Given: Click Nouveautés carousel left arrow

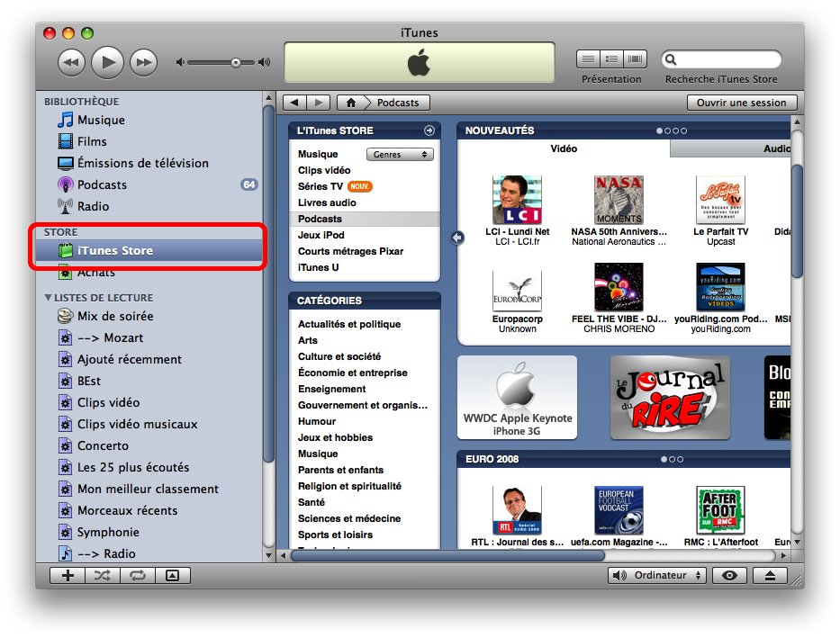Looking at the screenshot, I should [457, 237].
